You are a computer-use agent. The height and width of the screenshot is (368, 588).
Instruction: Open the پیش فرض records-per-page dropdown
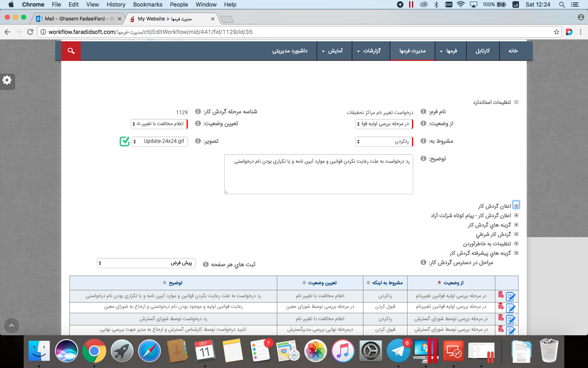pos(146,263)
